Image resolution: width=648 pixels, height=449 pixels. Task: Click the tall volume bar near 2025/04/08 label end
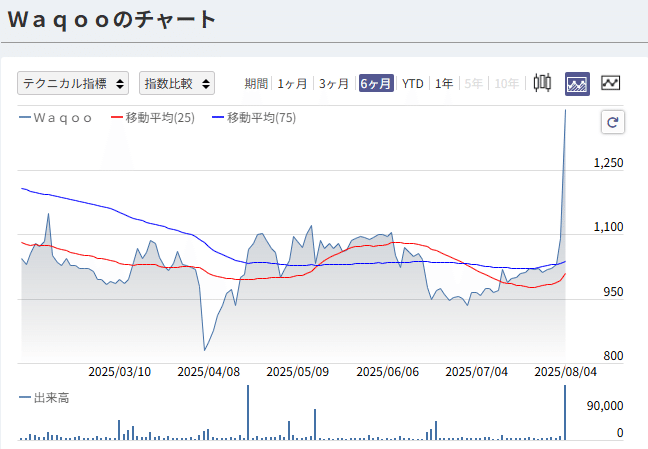[248, 412]
